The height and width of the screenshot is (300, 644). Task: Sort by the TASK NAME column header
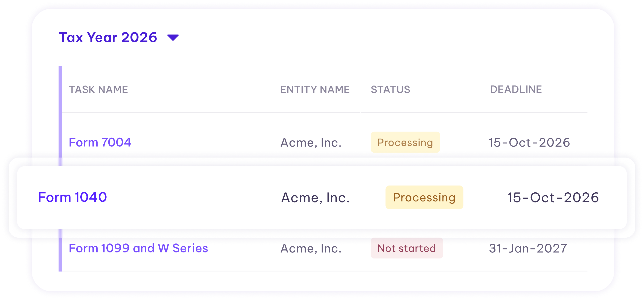click(98, 90)
